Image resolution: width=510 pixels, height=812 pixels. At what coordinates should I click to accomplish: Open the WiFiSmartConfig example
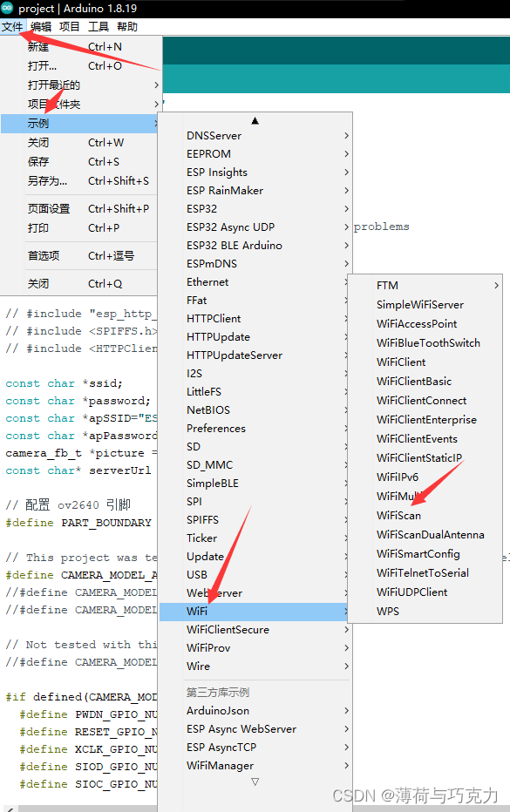tap(425, 553)
